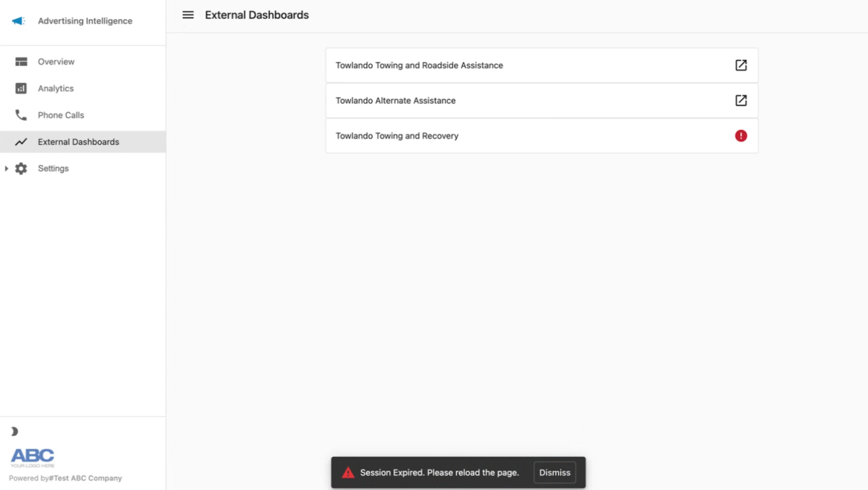
Task: Click the error icon on Towlando Towing and Recovery
Action: point(741,136)
